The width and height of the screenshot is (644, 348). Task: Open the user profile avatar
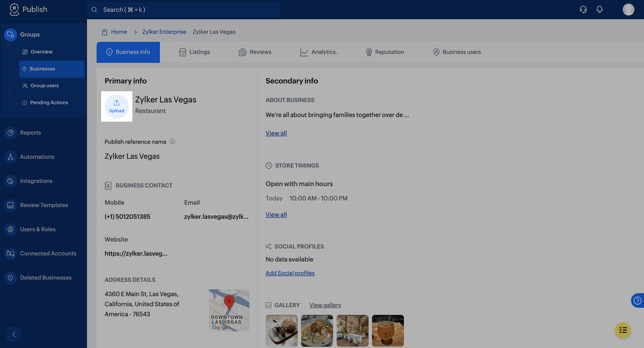coord(628,9)
